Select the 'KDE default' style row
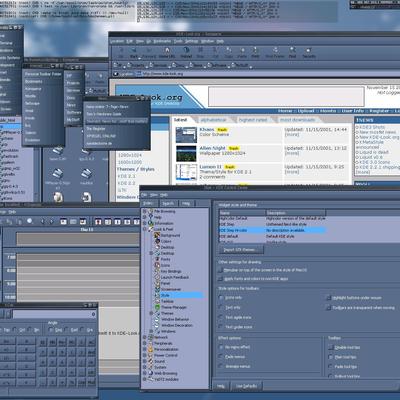Screen dimensions: 400x400 (272, 236)
